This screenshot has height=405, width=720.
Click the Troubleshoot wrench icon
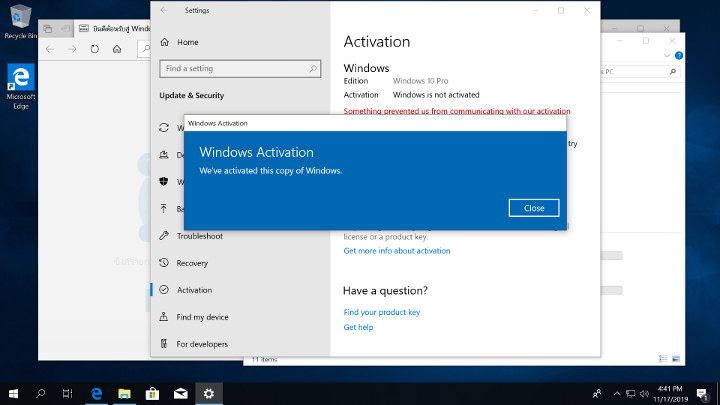pyautogui.click(x=164, y=236)
